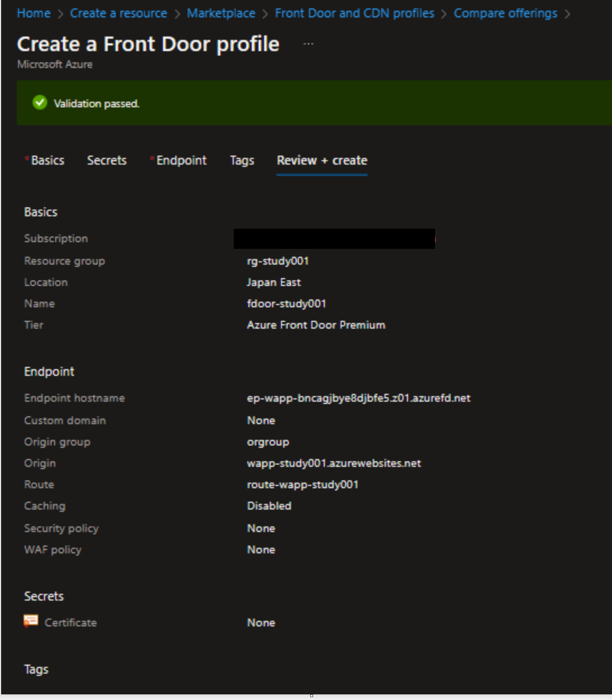Click the 'Endpoint' section heading
Viewport: 612px width, 700px height.
point(49,372)
